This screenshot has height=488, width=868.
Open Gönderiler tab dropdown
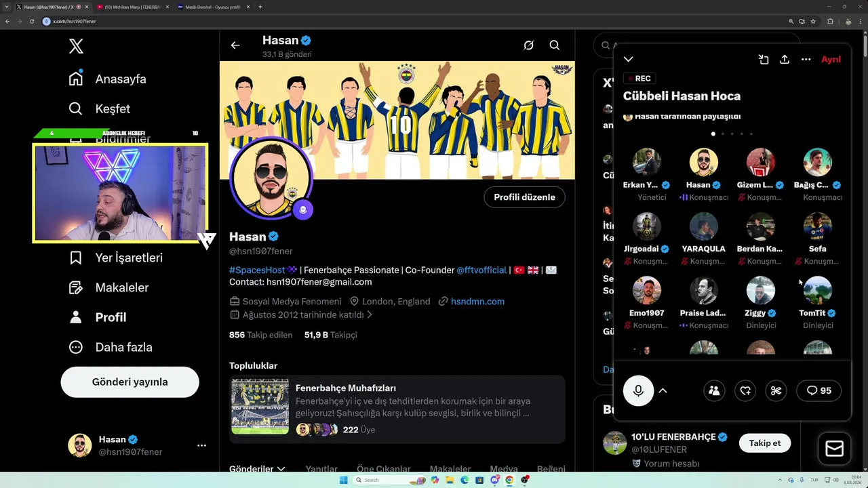pyautogui.click(x=257, y=468)
